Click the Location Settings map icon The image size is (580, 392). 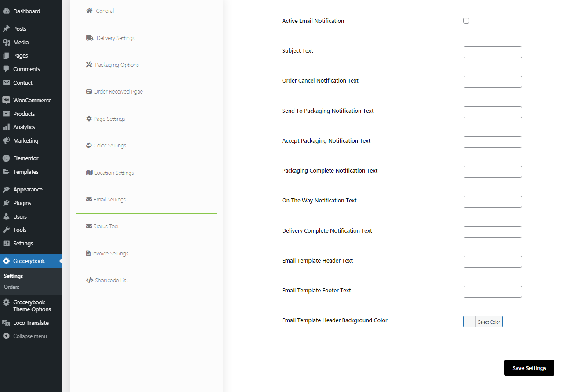pos(89,173)
